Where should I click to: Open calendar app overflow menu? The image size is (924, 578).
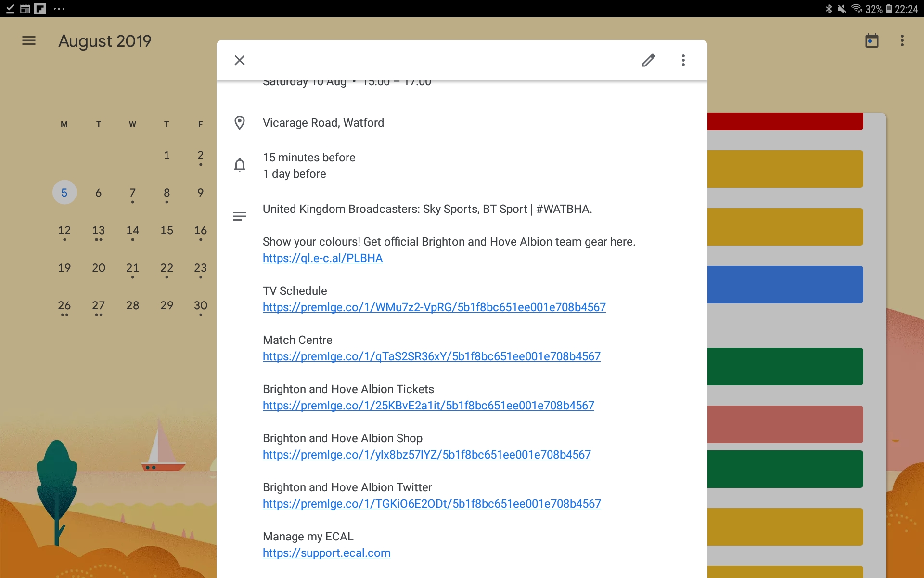[902, 41]
